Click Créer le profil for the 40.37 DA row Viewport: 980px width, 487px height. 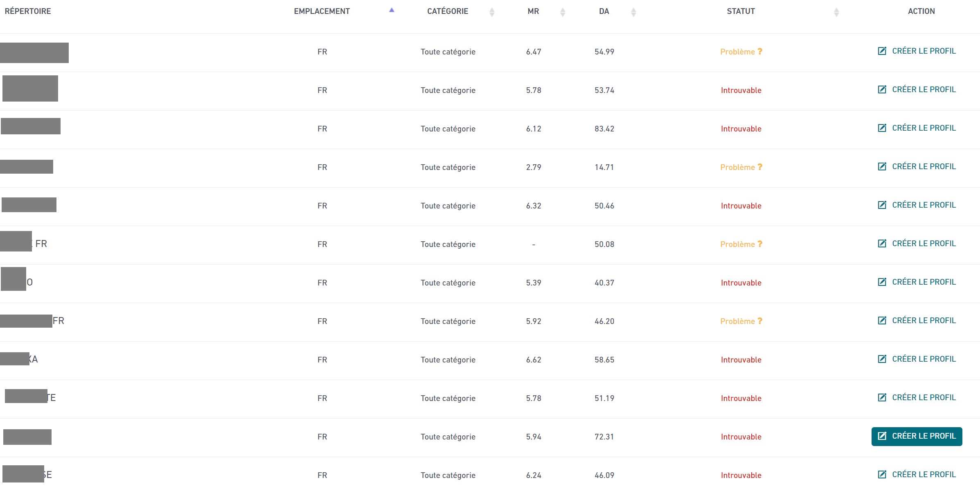924,282
